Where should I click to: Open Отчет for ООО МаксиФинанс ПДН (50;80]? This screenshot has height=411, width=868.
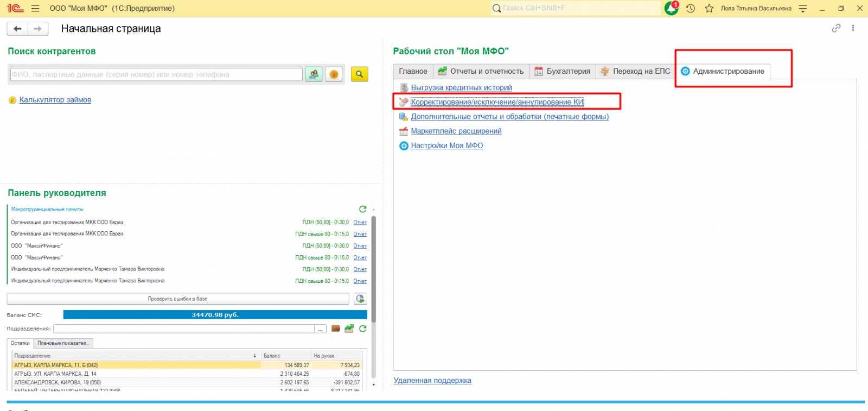pos(360,246)
